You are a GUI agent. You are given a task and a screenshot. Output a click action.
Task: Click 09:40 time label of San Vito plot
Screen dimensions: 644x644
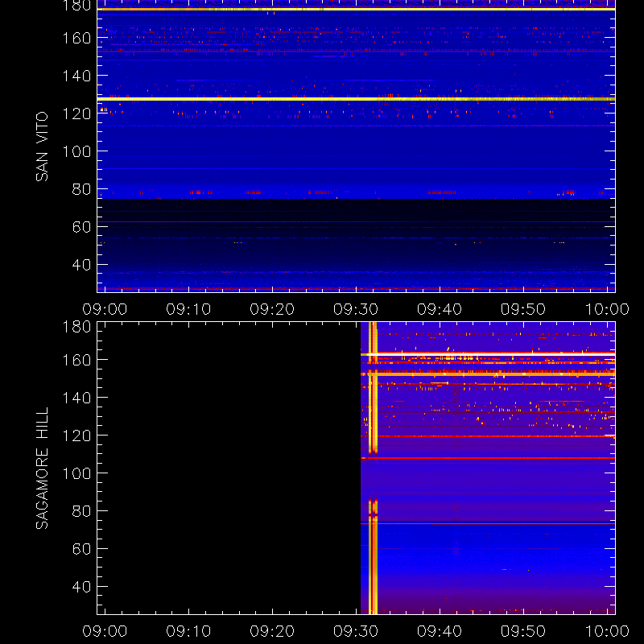pyautogui.click(x=440, y=309)
